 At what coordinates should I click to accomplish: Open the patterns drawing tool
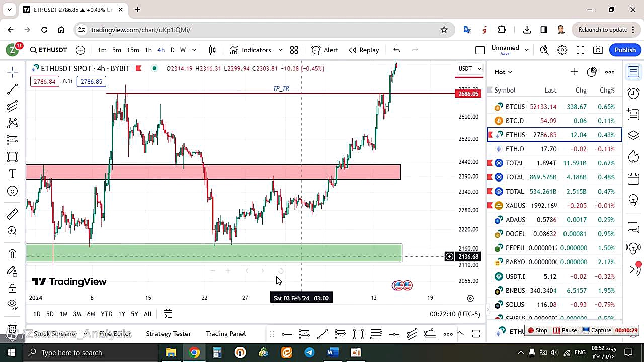coord(13,123)
